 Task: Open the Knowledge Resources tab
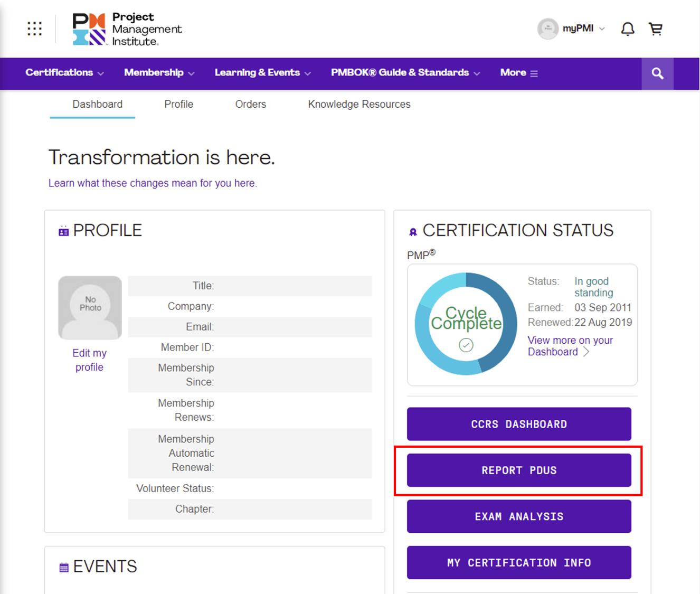359,104
